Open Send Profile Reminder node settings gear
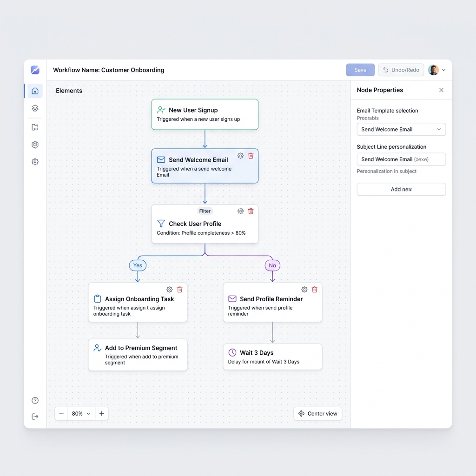The image size is (476, 476). (304, 289)
